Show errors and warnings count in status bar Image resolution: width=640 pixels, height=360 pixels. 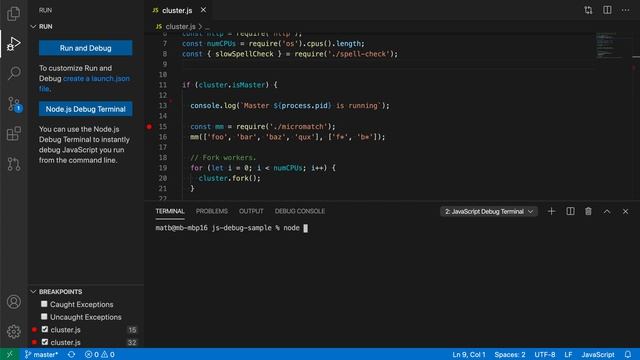coord(100,354)
